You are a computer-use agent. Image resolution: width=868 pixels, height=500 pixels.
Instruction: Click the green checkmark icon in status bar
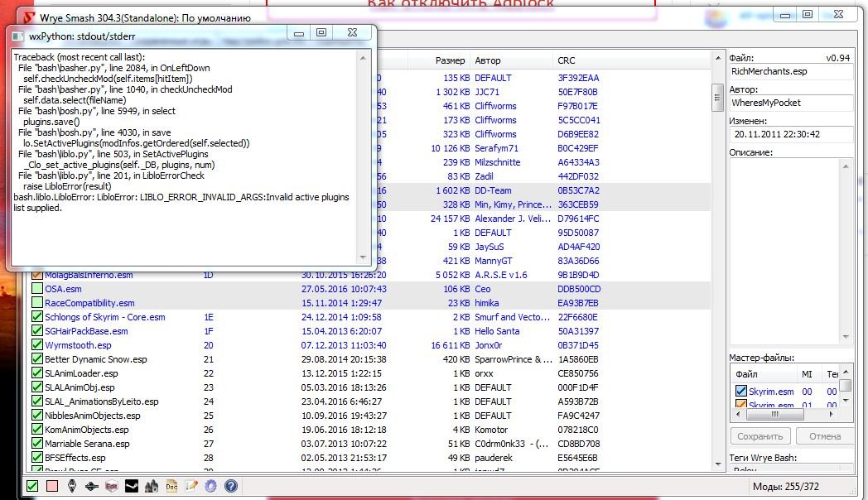point(32,487)
